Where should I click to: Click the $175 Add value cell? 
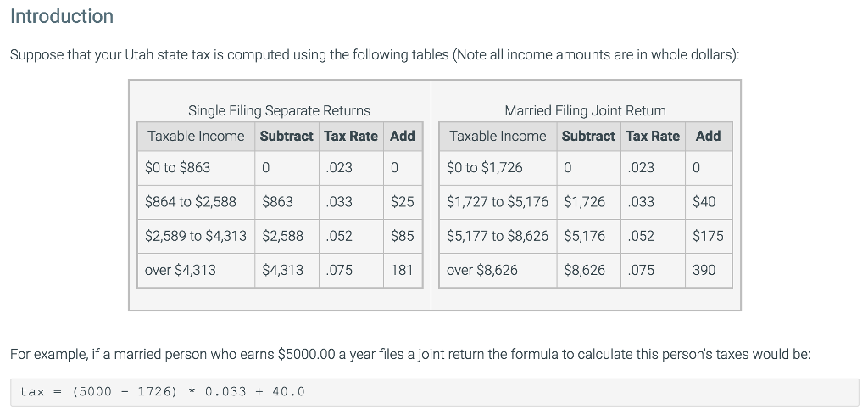(x=708, y=236)
